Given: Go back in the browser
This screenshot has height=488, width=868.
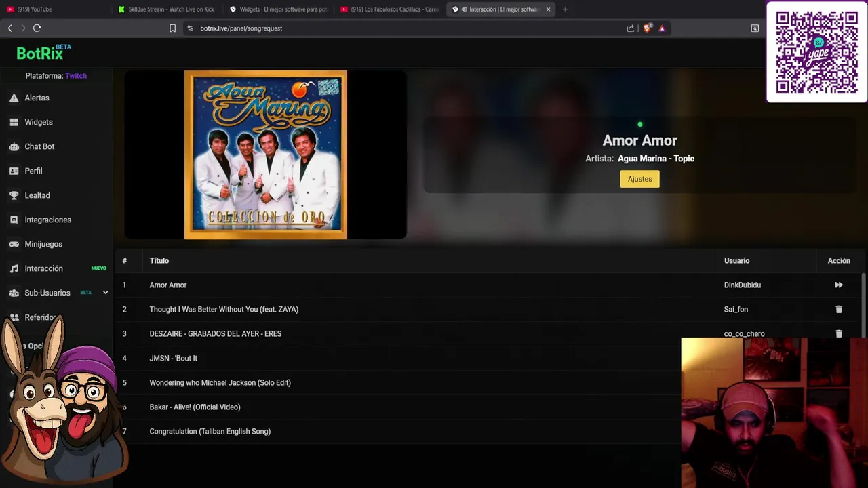Looking at the screenshot, I should [x=9, y=28].
